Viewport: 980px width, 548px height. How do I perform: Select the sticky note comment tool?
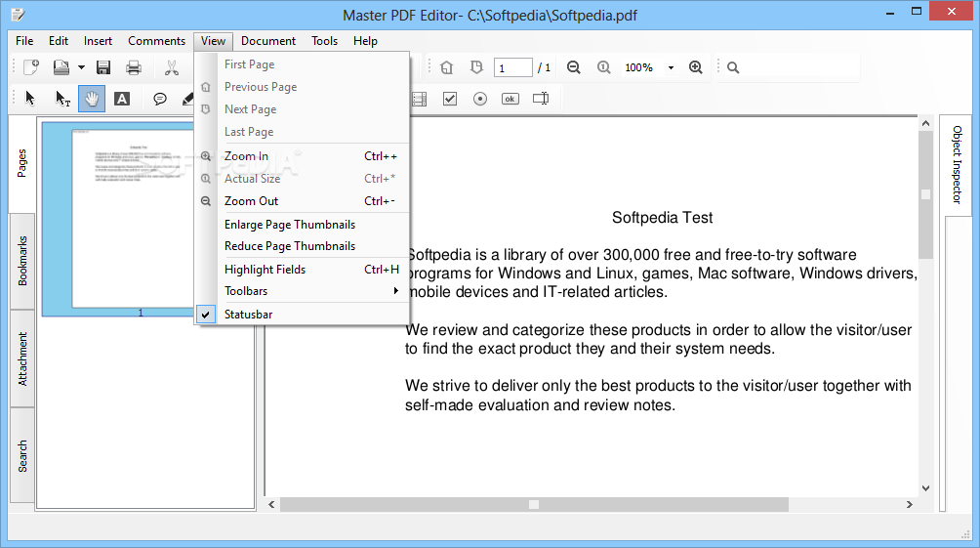(160, 99)
